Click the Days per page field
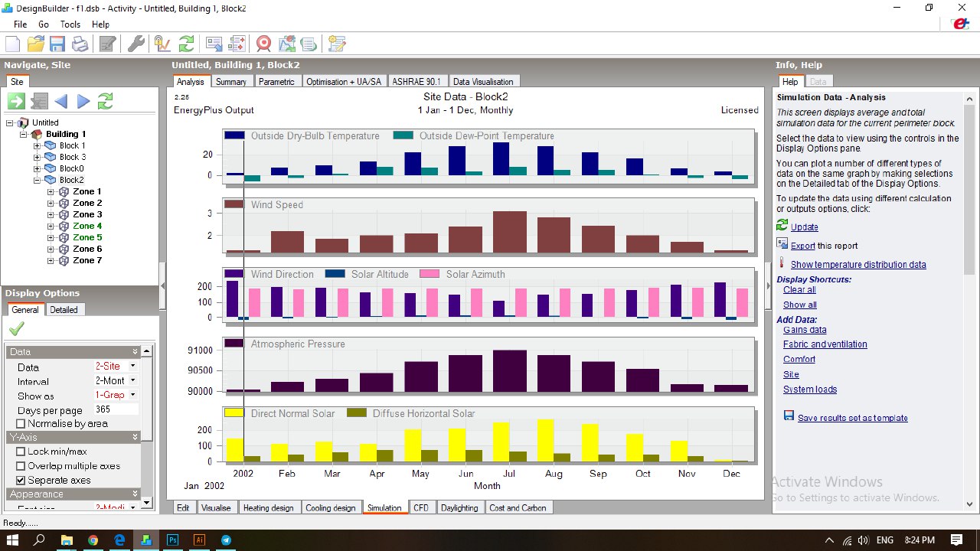The width and height of the screenshot is (980, 551). (116, 409)
